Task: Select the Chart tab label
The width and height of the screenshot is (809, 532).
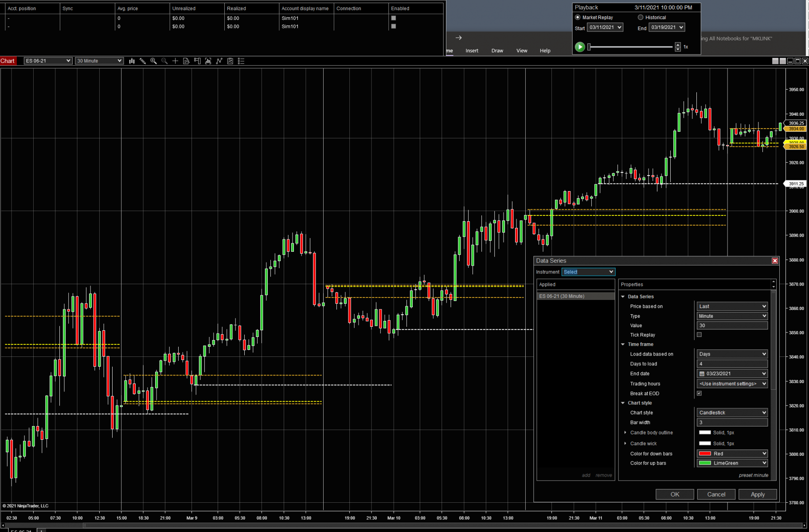Action: (8, 61)
